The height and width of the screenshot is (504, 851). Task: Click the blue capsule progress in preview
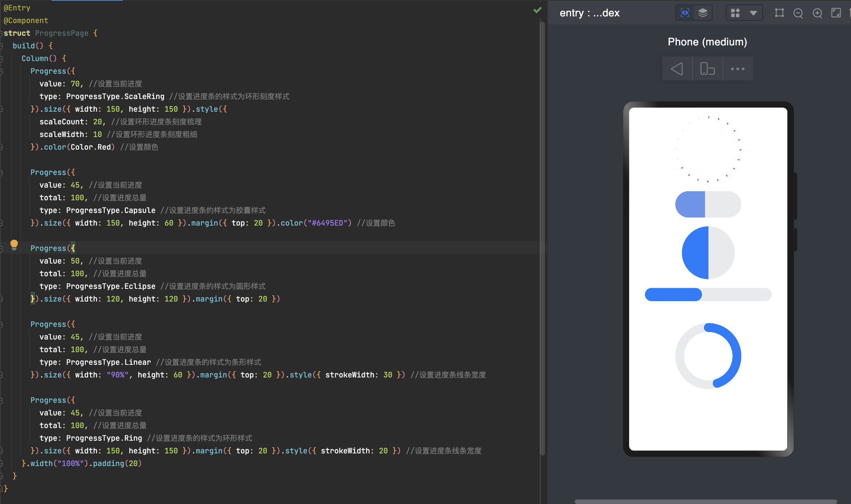(x=690, y=204)
